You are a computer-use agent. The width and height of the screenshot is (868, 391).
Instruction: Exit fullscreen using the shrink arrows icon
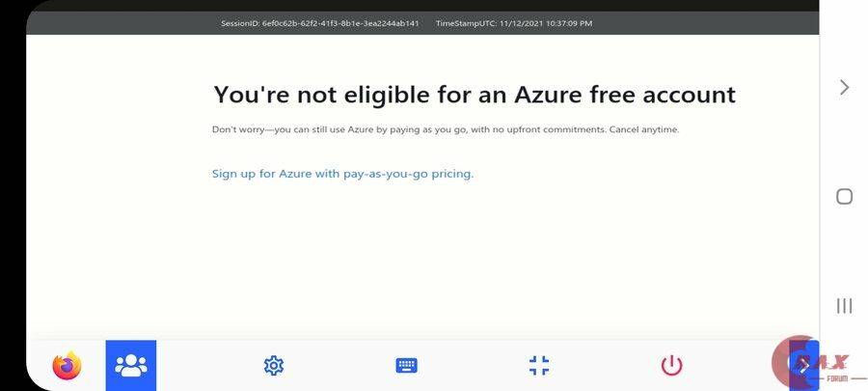point(539,366)
